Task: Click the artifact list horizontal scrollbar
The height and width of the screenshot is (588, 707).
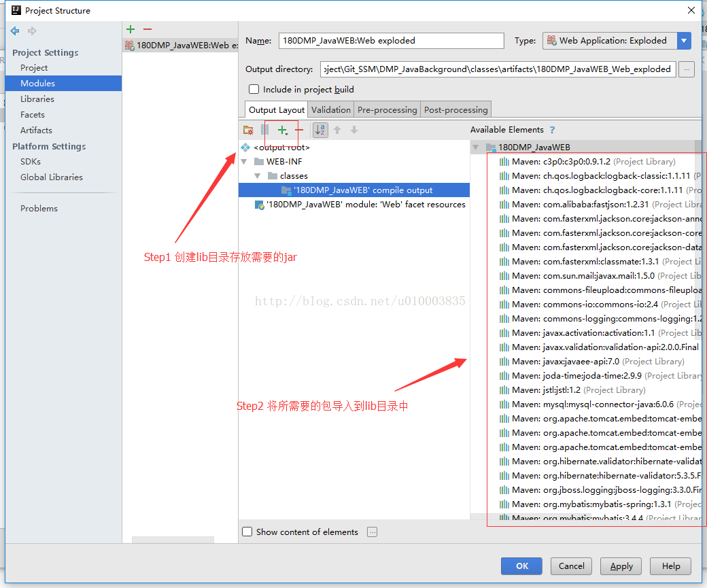Action: [173, 540]
